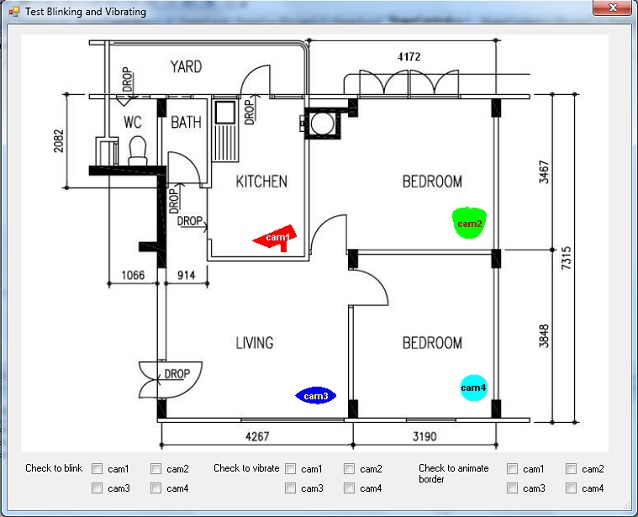Enable blink for cam2

(x=156, y=469)
